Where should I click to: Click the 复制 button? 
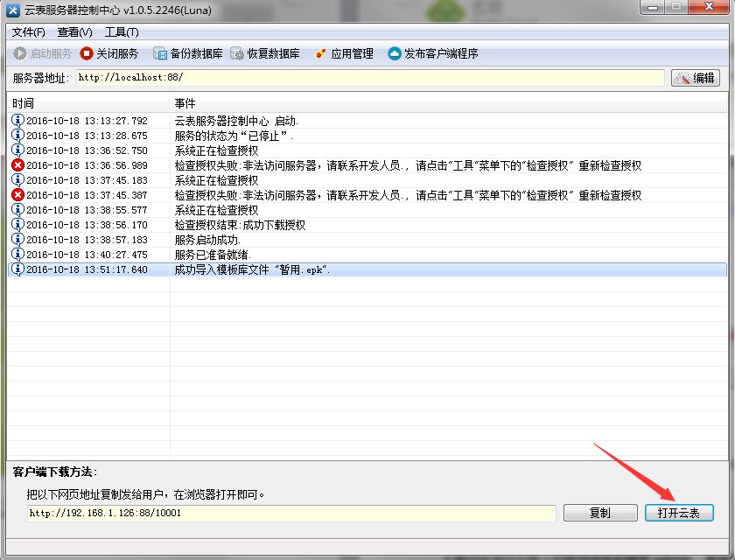point(600,513)
